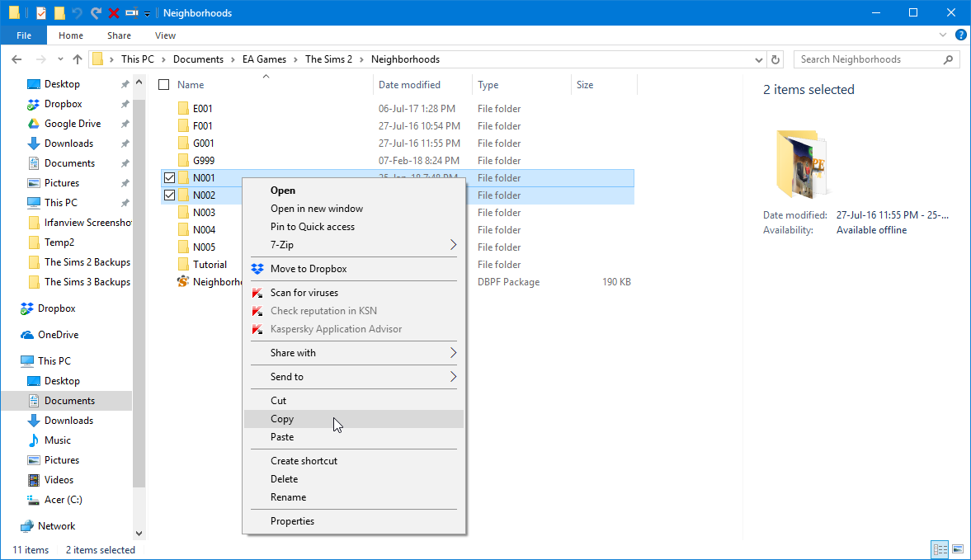
Task: Switch to large icons view in status bar
Action: [958, 549]
